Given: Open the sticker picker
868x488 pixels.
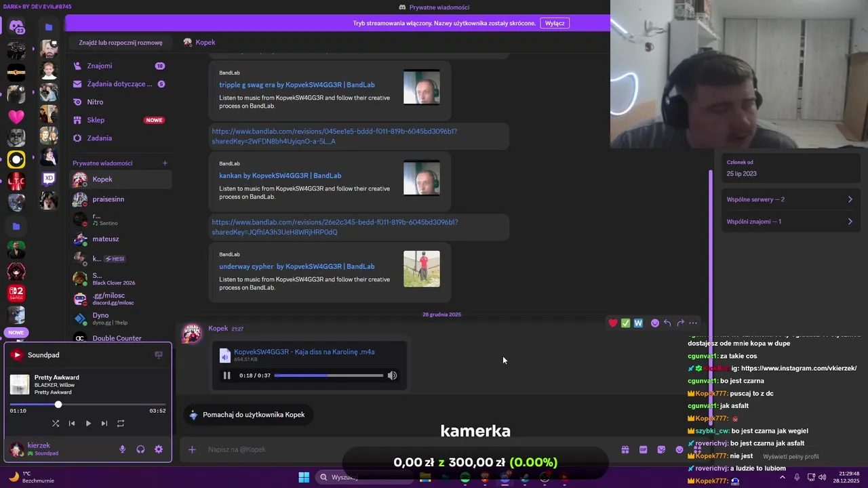Looking at the screenshot, I should coord(661,449).
